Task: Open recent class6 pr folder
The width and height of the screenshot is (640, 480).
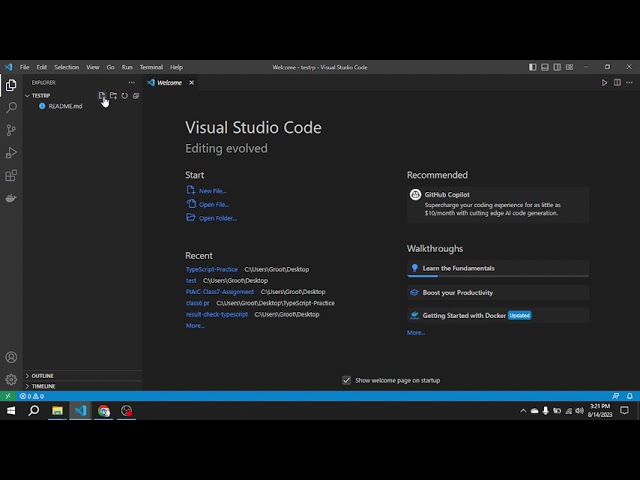Action: click(198, 303)
